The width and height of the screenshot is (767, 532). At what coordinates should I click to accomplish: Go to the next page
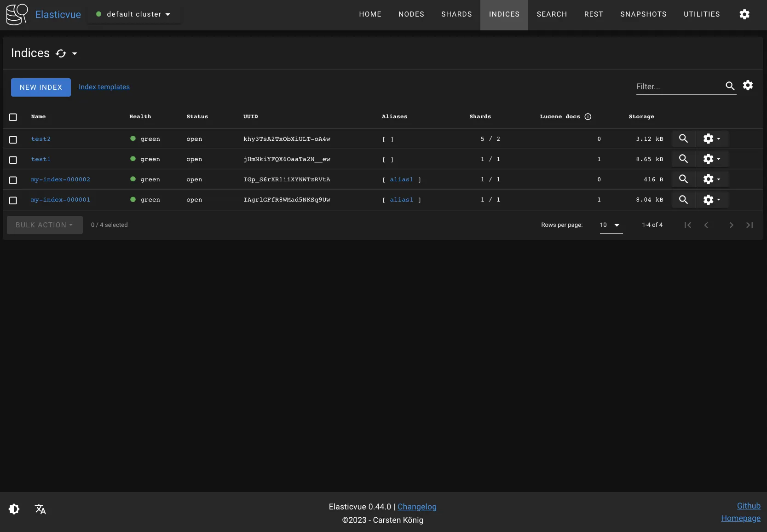731,225
